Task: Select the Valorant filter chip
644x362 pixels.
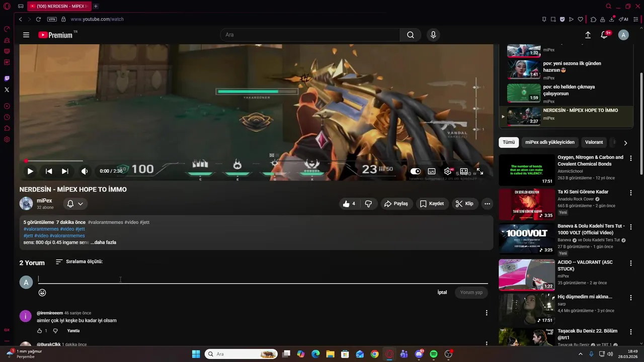Action: coord(594,142)
